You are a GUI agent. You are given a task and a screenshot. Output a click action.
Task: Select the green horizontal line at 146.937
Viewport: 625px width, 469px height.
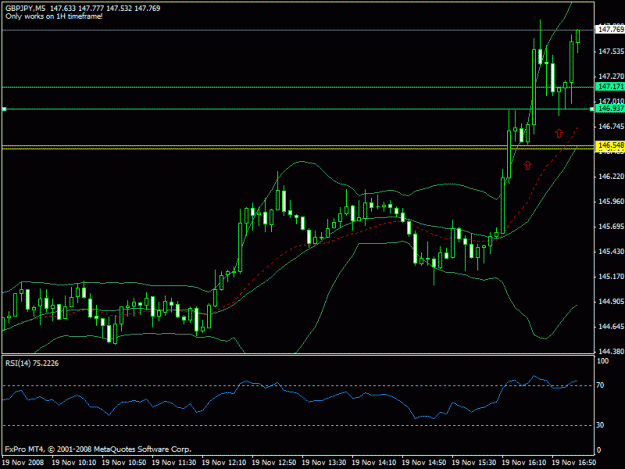click(x=298, y=109)
